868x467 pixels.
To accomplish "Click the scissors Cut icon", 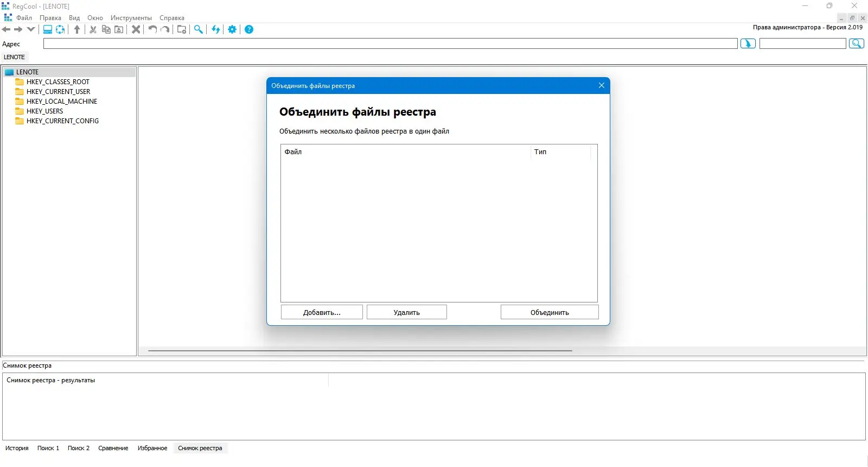I will pyautogui.click(x=93, y=29).
